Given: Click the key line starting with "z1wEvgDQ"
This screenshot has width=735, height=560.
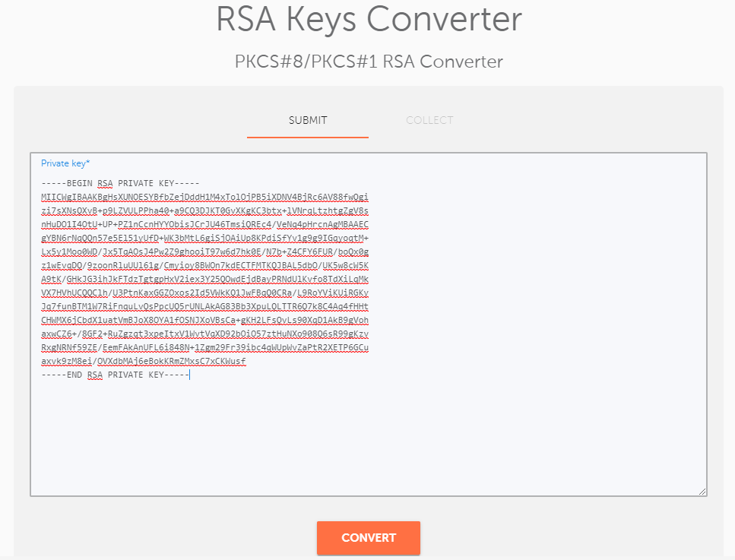Looking at the screenshot, I should (205, 265).
